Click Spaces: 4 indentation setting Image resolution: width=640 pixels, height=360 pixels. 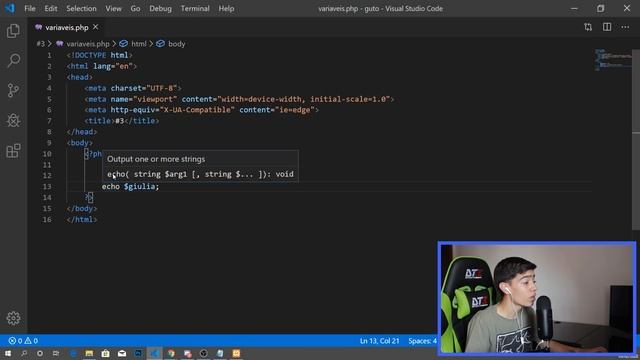pos(422,341)
